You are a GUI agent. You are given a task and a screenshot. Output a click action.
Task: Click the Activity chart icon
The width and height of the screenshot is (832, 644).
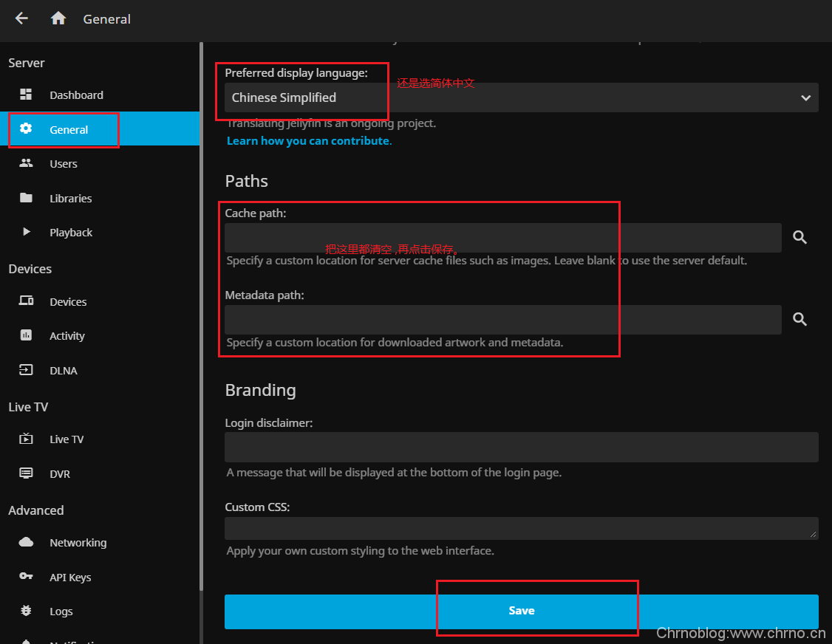pyautogui.click(x=27, y=335)
